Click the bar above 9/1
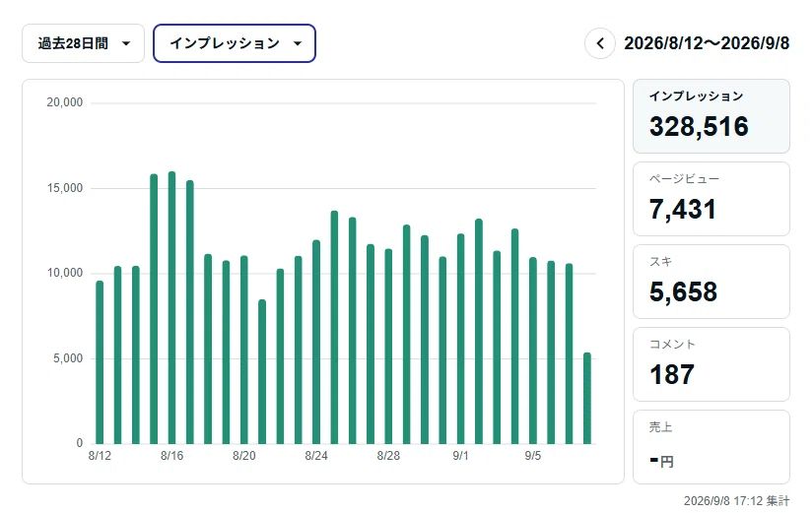Image resolution: width=812 pixels, height=513 pixels. tap(461, 339)
